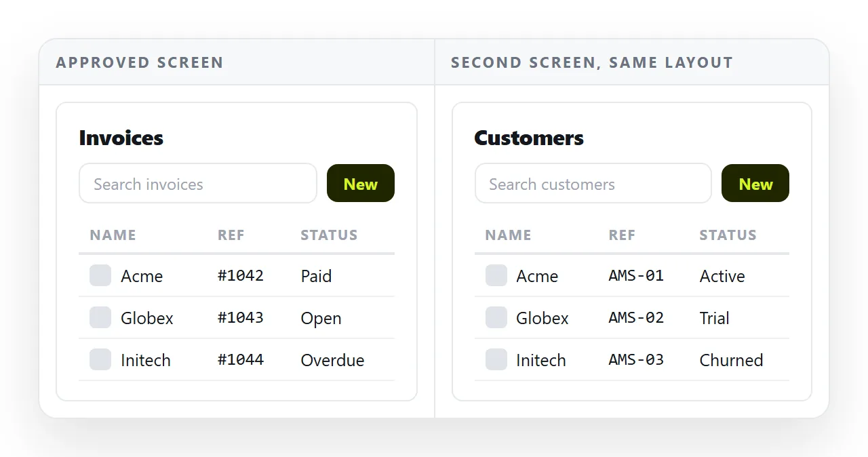This screenshot has height=457, width=868.
Task: Tick the Initech checkbox in Invoices table
Action: 100,359
